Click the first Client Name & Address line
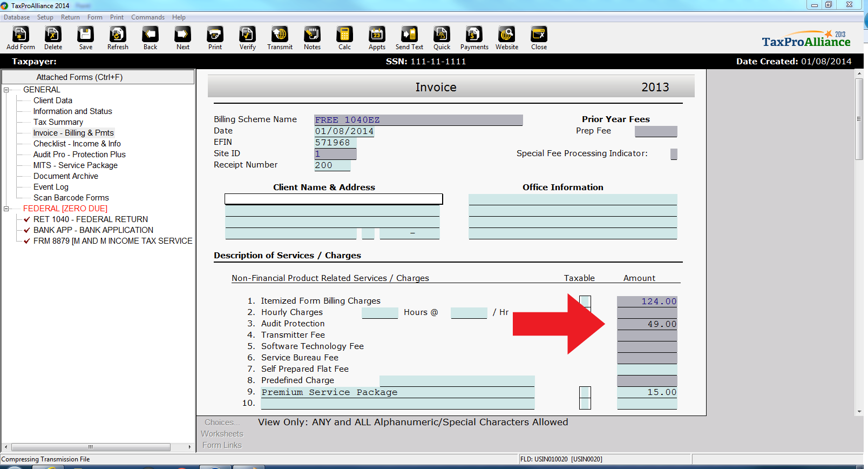 334,199
